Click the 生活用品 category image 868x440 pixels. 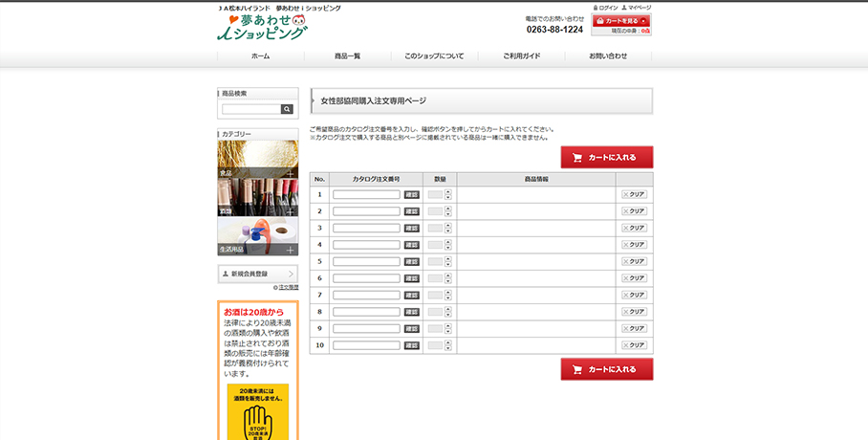258,236
